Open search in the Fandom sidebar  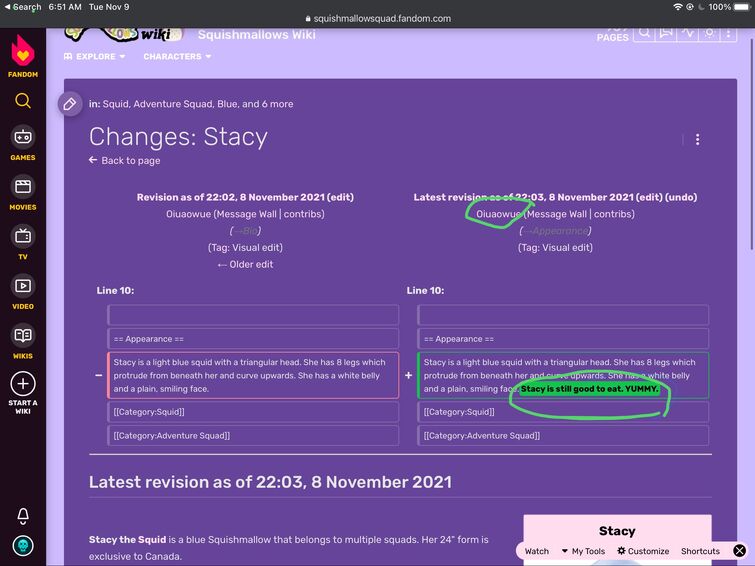tap(23, 101)
